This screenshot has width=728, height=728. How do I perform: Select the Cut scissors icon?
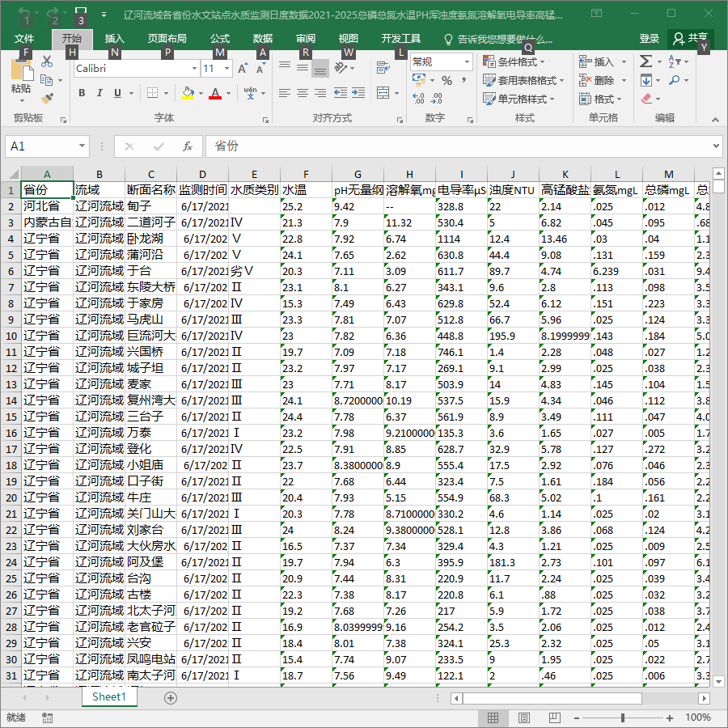(47, 61)
